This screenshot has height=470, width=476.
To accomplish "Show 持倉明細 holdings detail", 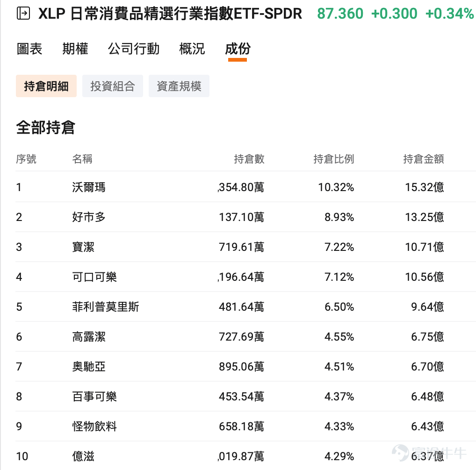I will (46, 86).
